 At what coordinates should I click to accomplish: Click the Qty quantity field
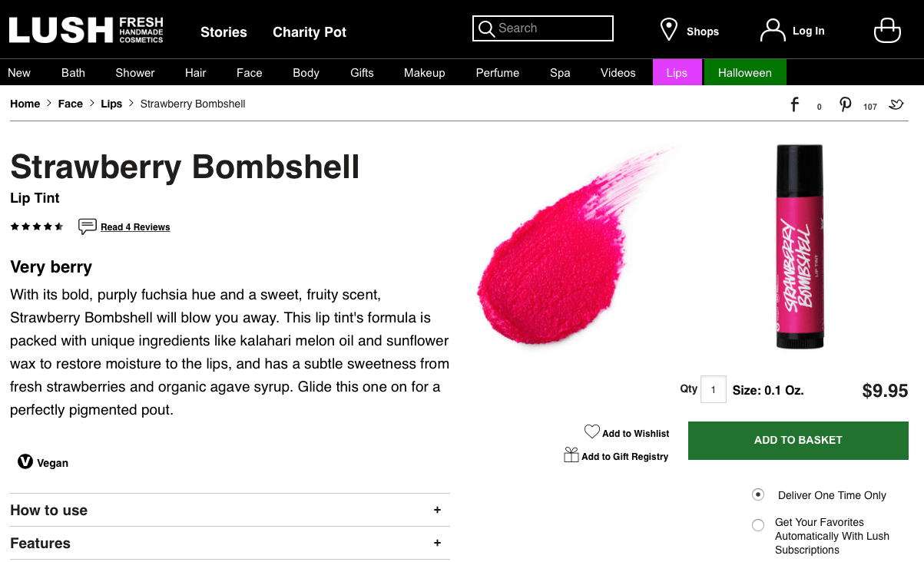(x=713, y=389)
